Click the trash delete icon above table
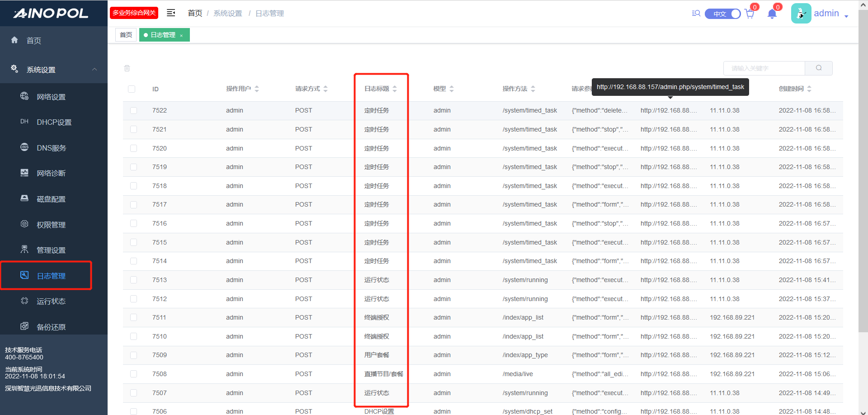 [x=127, y=68]
